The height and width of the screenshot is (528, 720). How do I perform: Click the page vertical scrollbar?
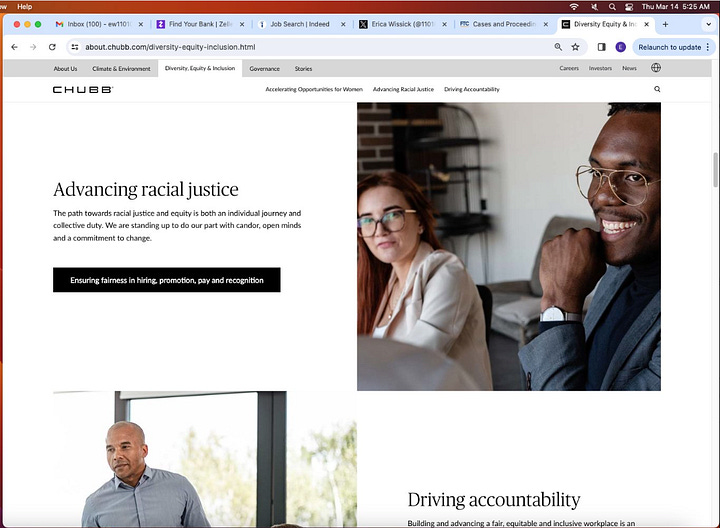click(x=715, y=170)
